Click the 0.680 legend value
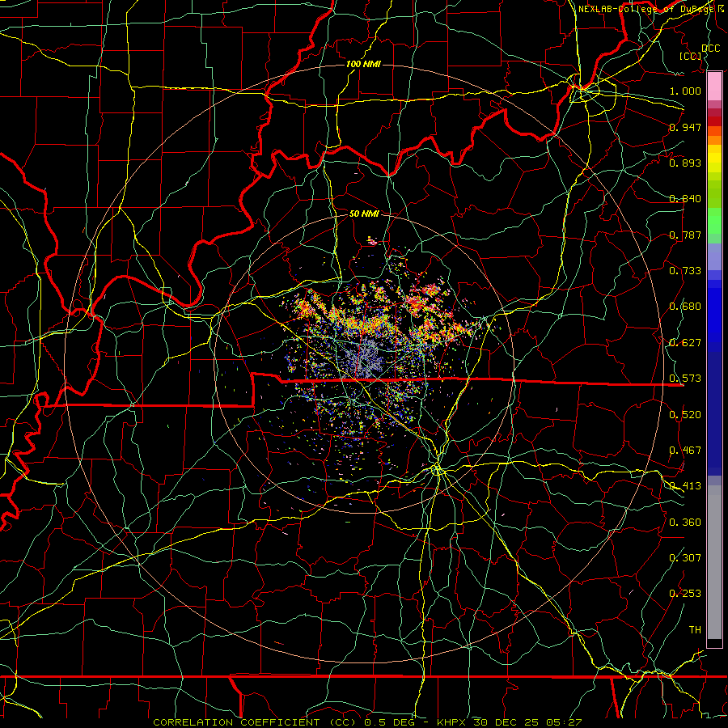This screenshot has height=728, width=728. (x=685, y=307)
